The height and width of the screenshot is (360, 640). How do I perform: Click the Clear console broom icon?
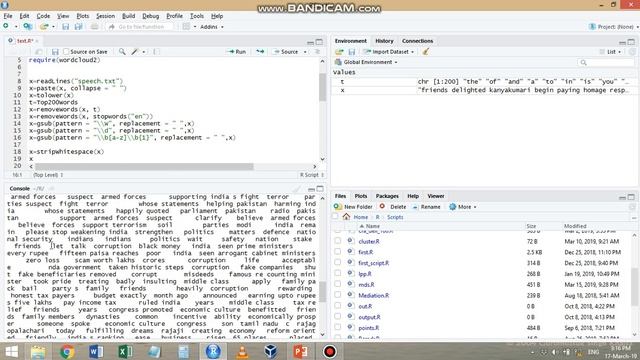pos(297,189)
